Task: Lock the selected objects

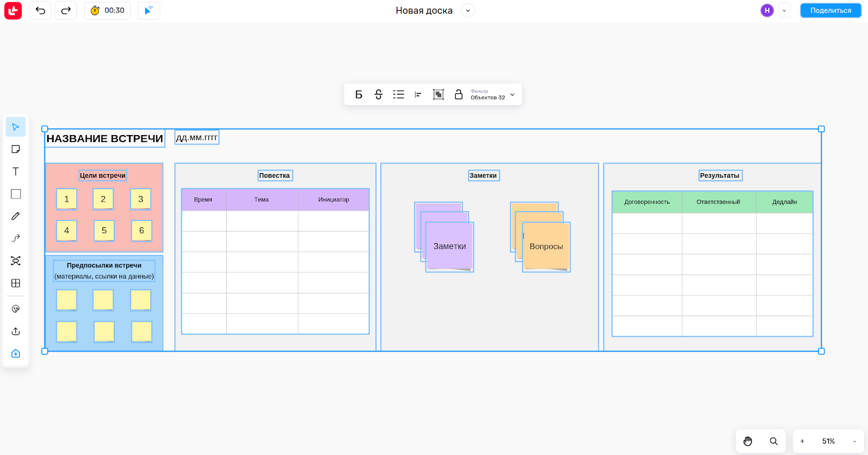Action: [x=458, y=94]
